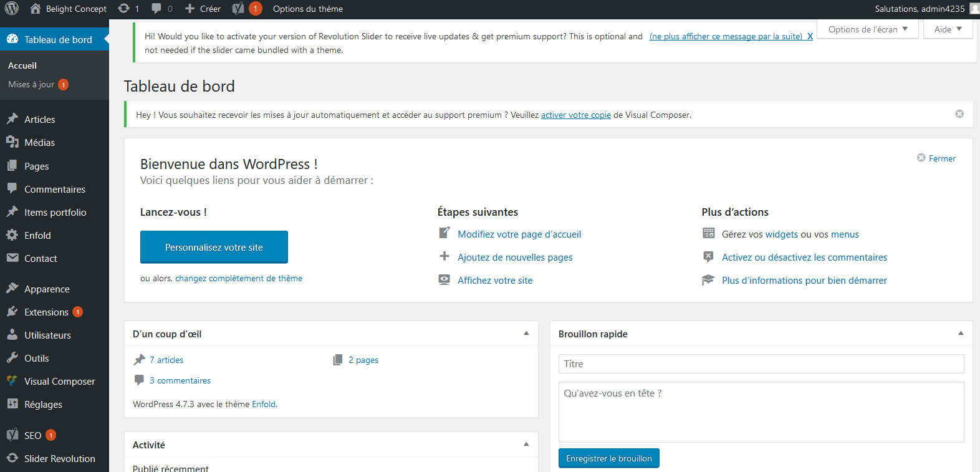The width and height of the screenshot is (980, 472).
Task: Open the Créer menu in admin bar
Action: pyautogui.click(x=203, y=9)
